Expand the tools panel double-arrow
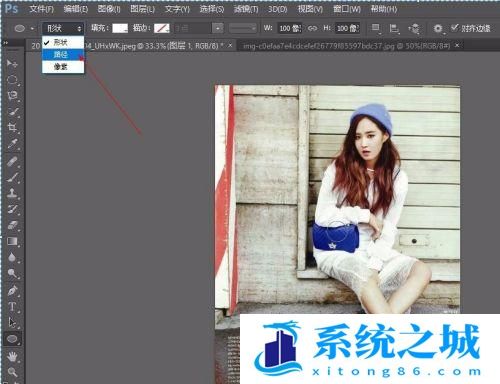The width and height of the screenshot is (500, 384). tap(5, 43)
